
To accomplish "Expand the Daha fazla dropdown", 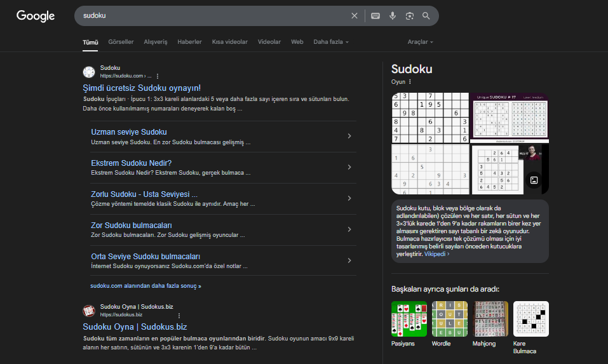I will click(331, 42).
